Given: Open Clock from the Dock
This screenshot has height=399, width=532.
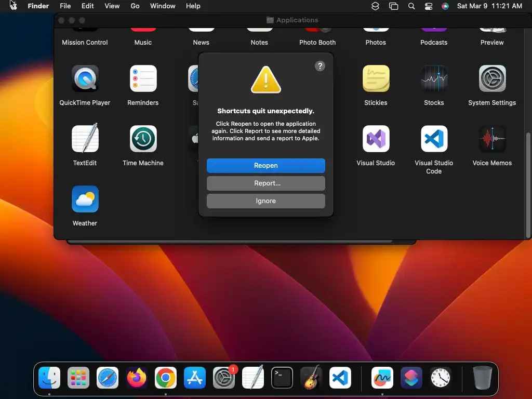Looking at the screenshot, I should [441, 378].
